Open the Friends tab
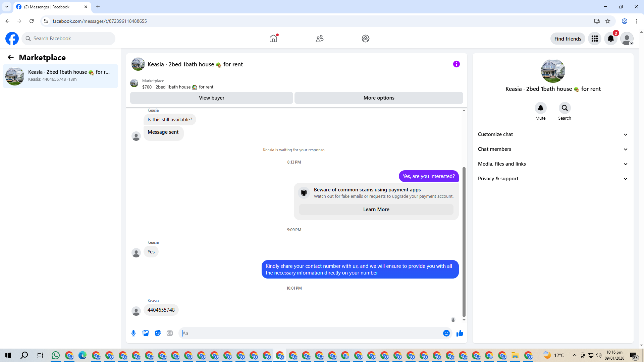 tap(319, 39)
